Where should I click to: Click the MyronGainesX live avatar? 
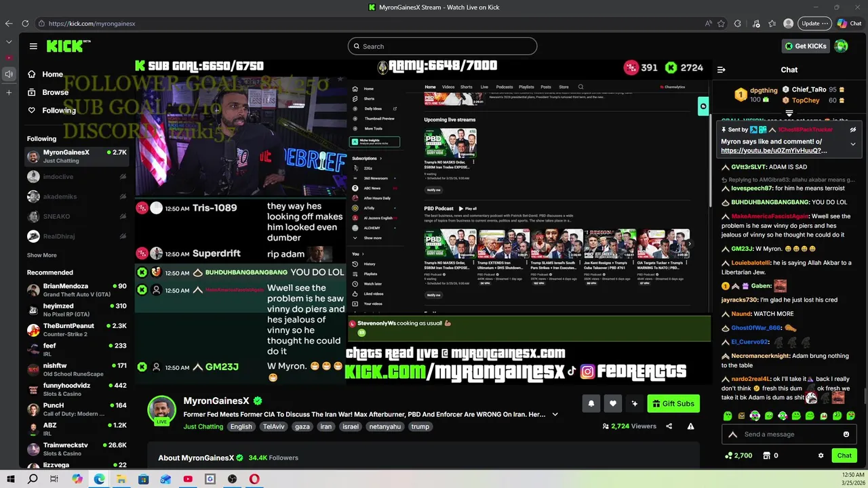[162, 410]
